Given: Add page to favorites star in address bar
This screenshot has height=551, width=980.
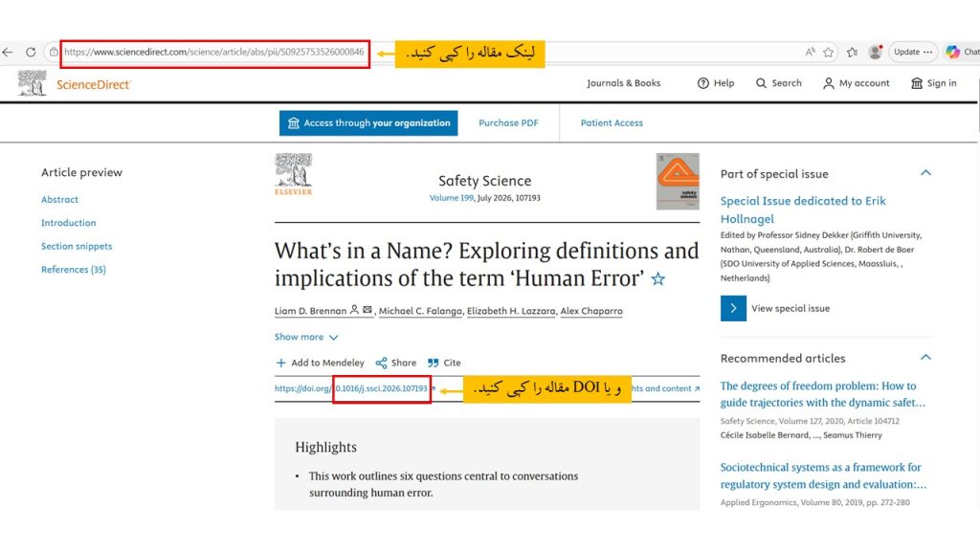Looking at the screenshot, I should pos(829,52).
